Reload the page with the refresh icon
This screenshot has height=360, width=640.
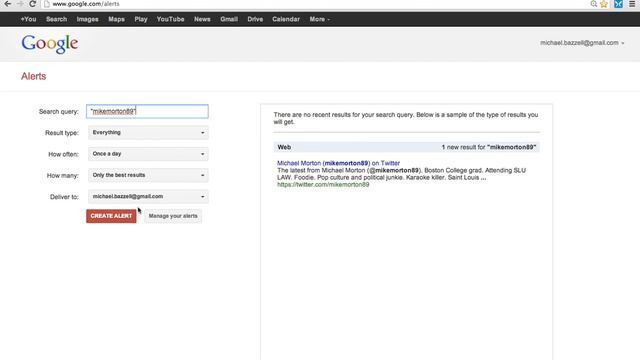click(33, 4)
